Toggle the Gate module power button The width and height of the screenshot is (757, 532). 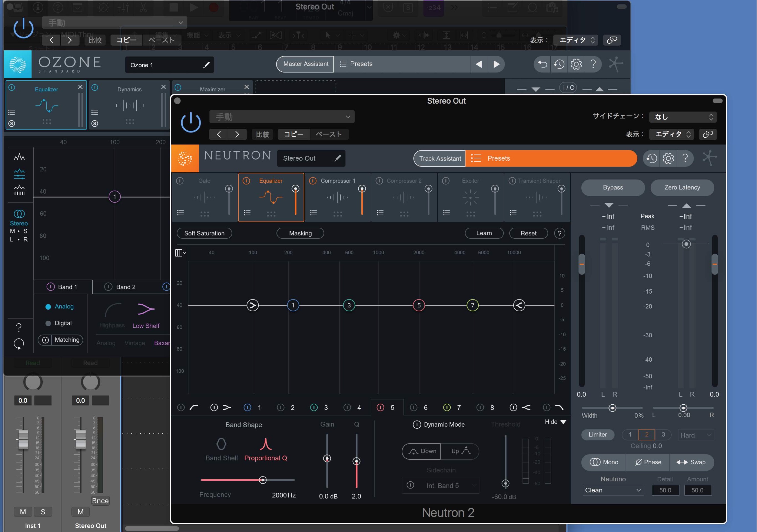180,181
